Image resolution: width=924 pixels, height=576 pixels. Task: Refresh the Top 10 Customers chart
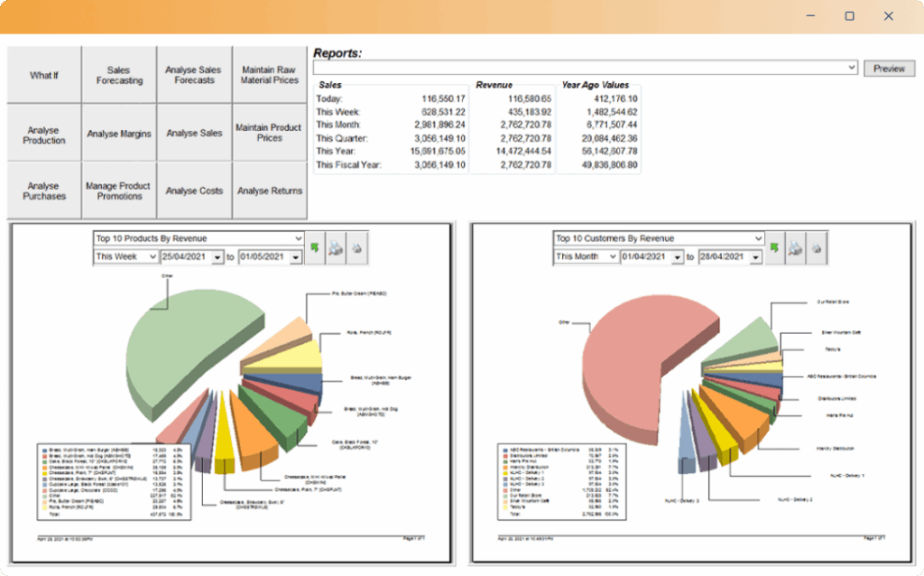click(x=774, y=248)
